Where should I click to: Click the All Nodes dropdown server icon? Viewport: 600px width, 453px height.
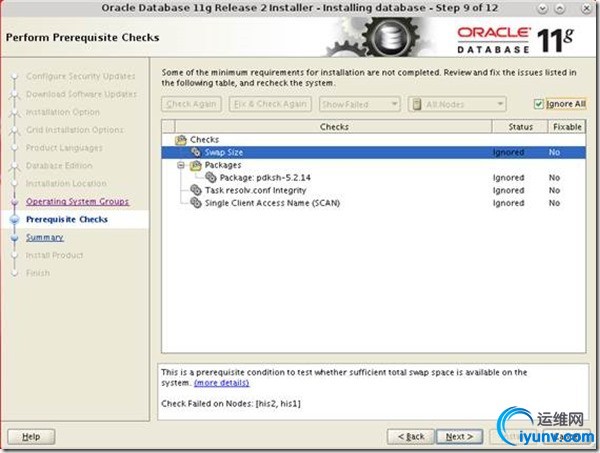click(x=417, y=104)
